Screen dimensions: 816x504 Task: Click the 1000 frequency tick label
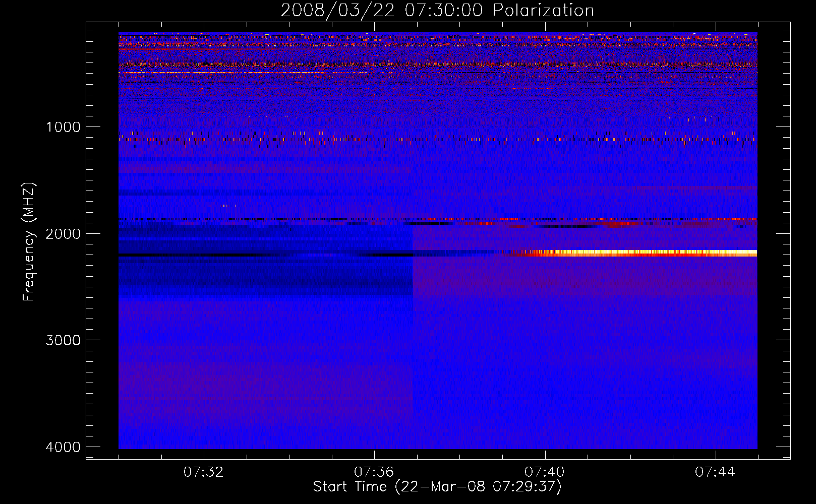63,127
